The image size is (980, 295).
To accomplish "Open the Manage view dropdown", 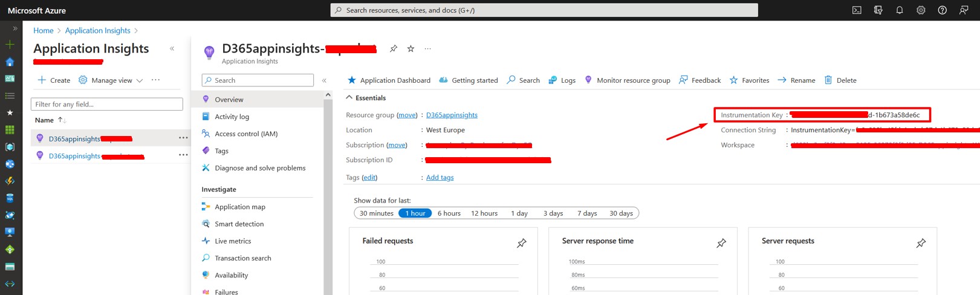I will (x=111, y=80).
